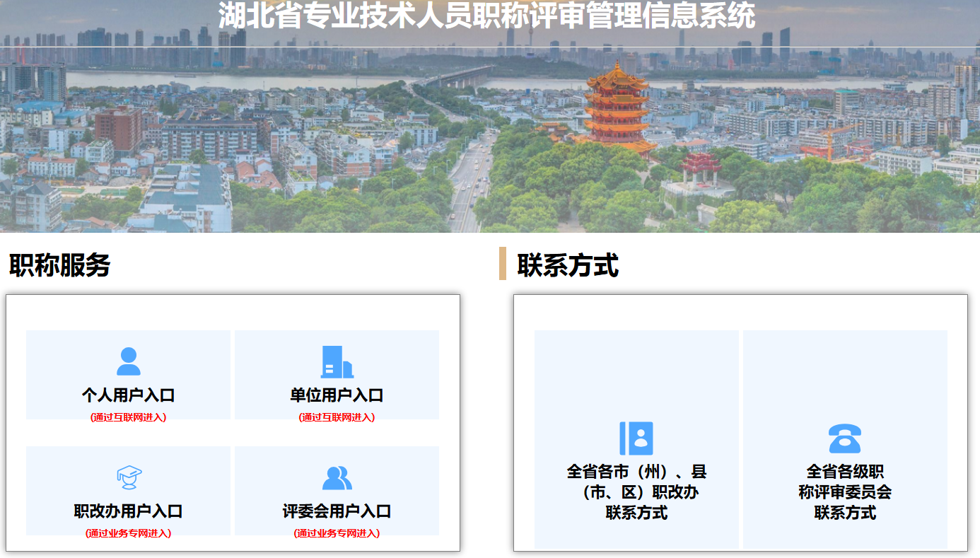This screenshot has height=558, width=980.
Task: Click the two-people icon above 评委会用户入口
Action: pyautogui.click(x=337, y=477)
